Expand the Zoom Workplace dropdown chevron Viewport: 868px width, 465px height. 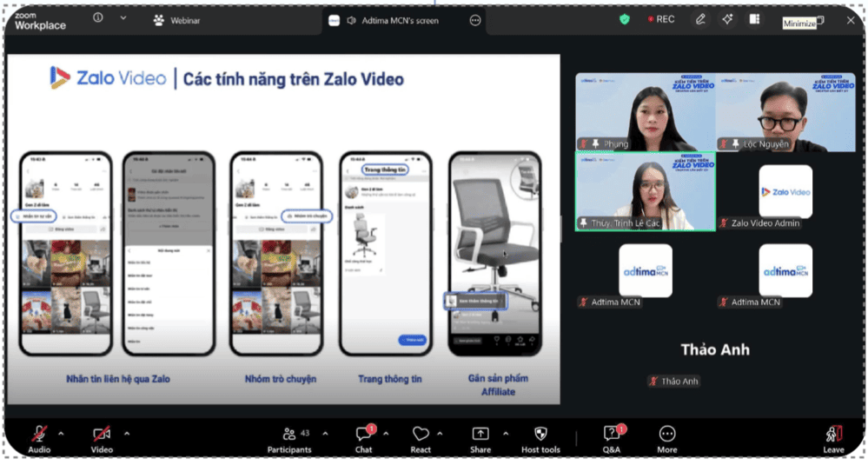(123, 17)
